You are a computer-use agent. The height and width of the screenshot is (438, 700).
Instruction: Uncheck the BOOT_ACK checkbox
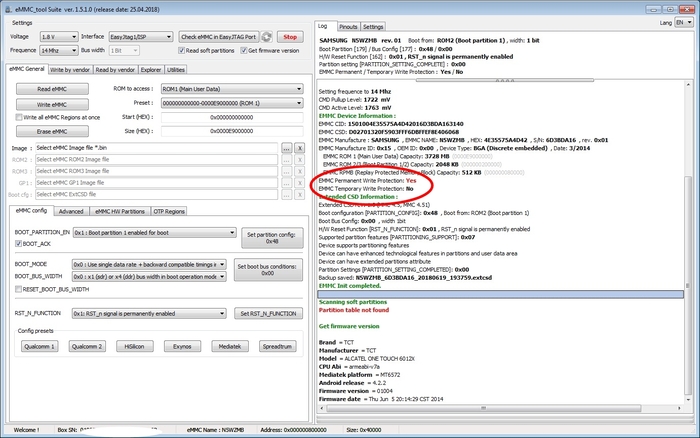click(18, 244)
